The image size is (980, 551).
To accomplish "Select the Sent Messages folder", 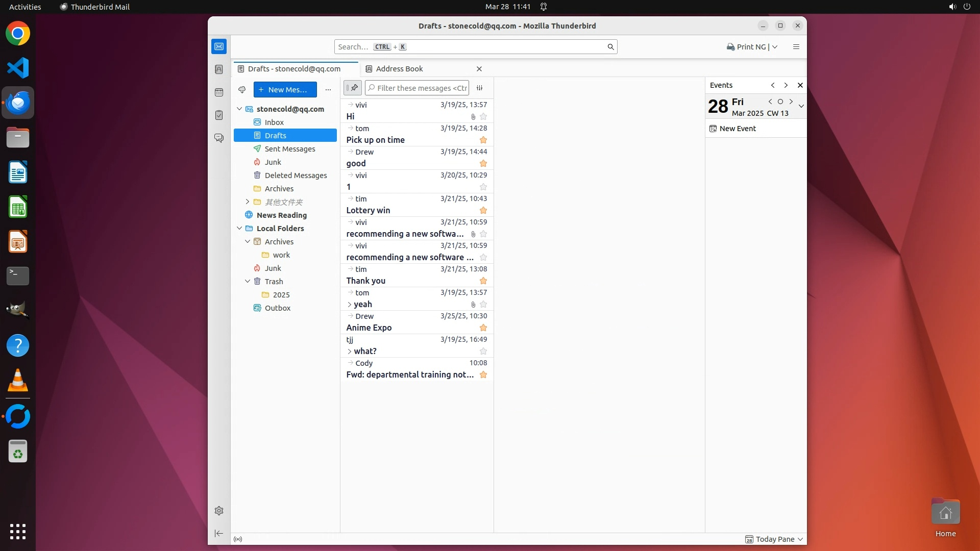I will 289,149.
